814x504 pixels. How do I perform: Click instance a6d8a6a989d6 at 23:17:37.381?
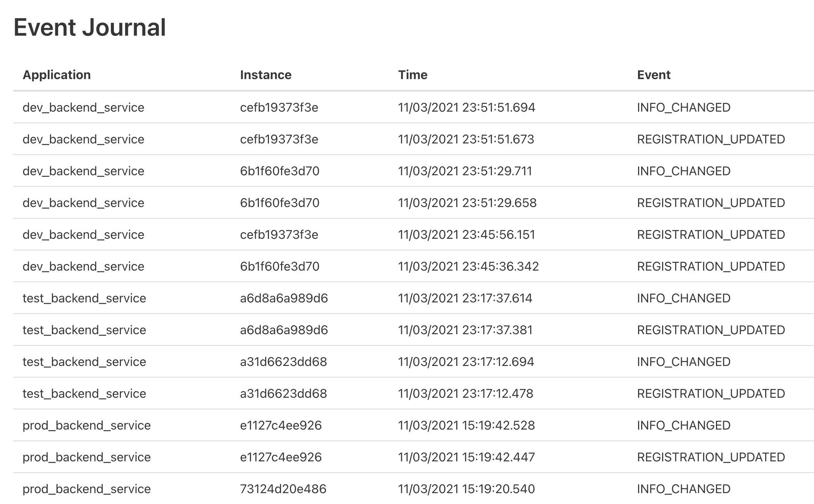(x=284, y=330)
